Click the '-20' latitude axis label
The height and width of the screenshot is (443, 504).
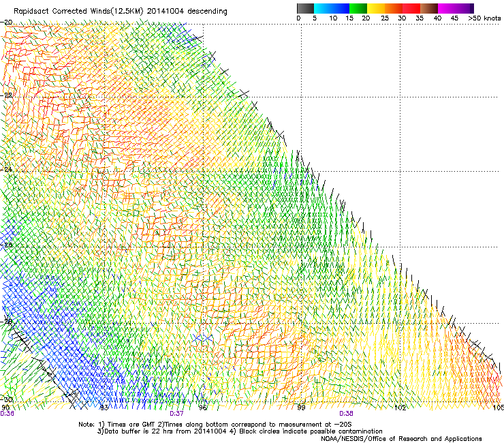coord(6,22)
